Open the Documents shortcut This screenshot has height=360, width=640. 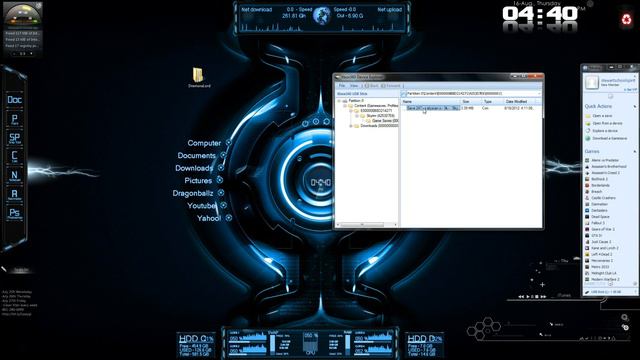coord(196,156)
